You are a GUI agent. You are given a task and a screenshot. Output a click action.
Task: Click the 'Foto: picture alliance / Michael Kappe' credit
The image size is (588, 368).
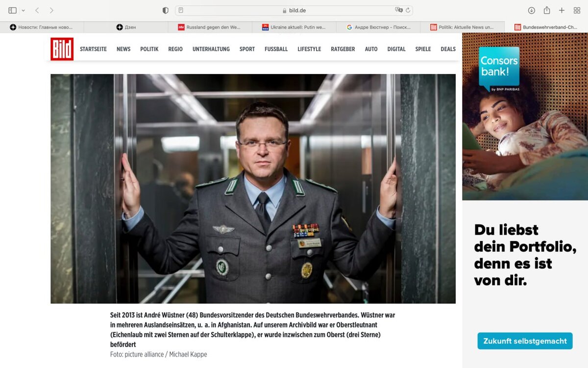pos(159,354)
